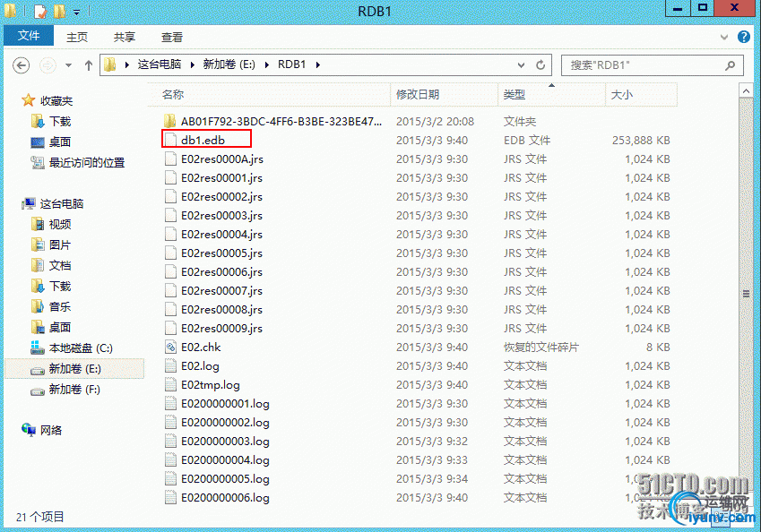Select the AB01F792-3BDC folder icon
Viewport: 761px width, 532px height.
[x=170, y=121]
